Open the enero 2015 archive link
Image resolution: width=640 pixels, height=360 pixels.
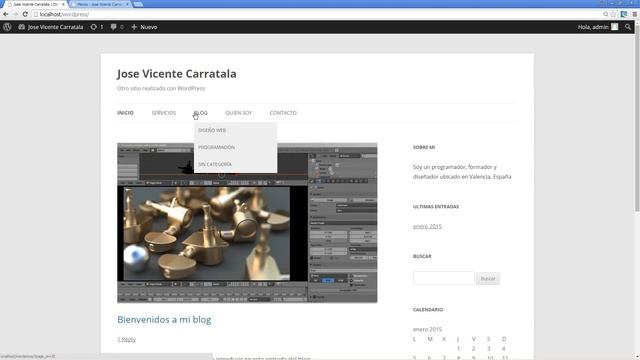pyautogui.click(x=427, y=226)
